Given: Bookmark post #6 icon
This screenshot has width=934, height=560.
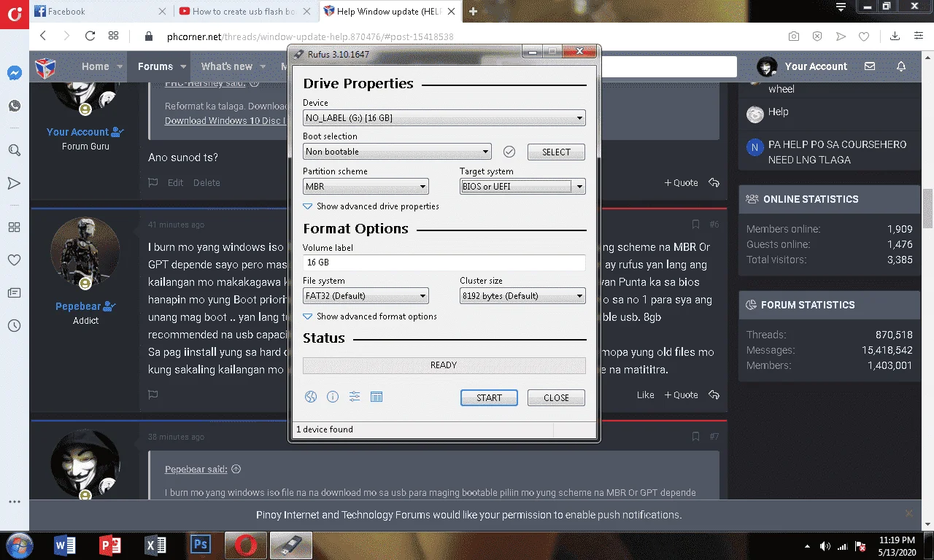Looking at the screenshot, I should click(695, 225).
